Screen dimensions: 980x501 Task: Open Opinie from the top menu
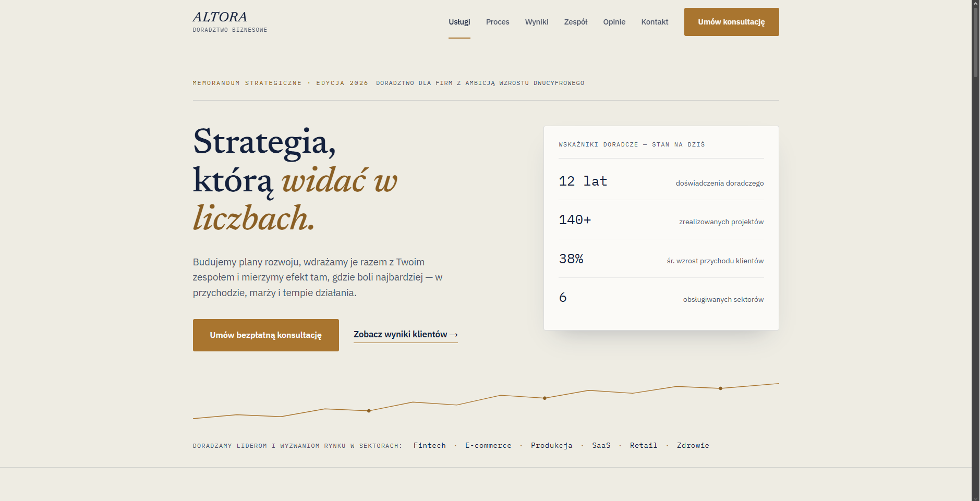614,22
